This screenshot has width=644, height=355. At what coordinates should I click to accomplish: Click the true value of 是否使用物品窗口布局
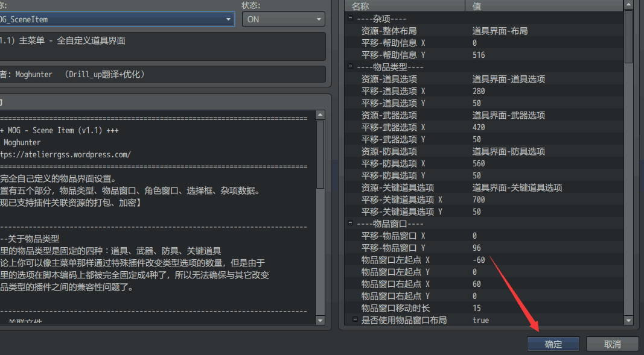pos(481,320)
